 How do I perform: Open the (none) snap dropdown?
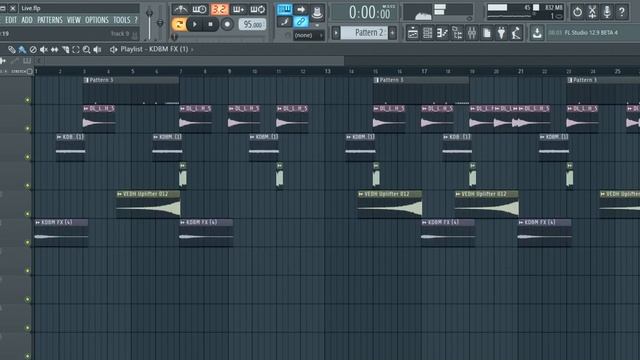pos(308,36)
